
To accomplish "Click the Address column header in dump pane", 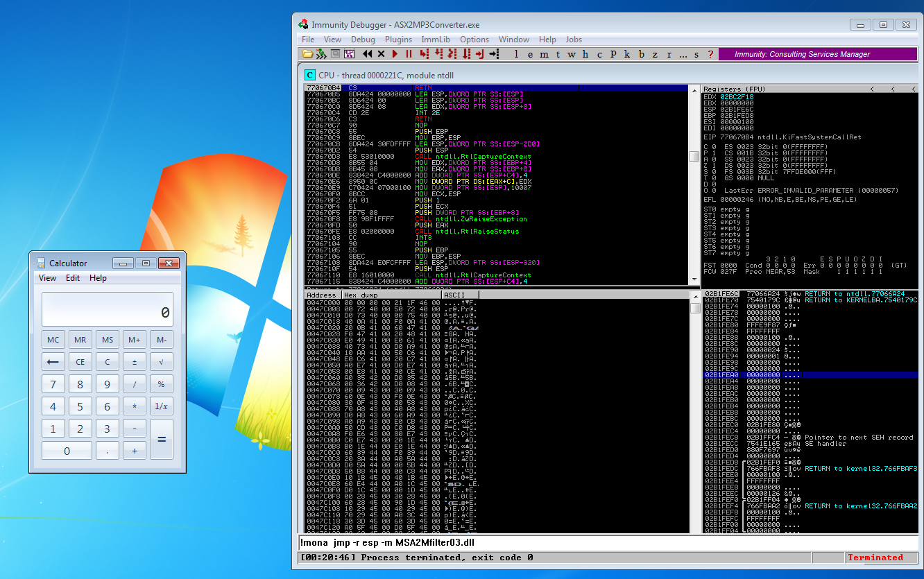I will point(323,295).
